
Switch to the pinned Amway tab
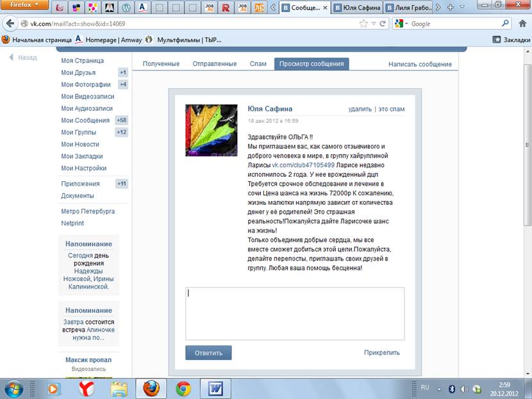(142, 8)
